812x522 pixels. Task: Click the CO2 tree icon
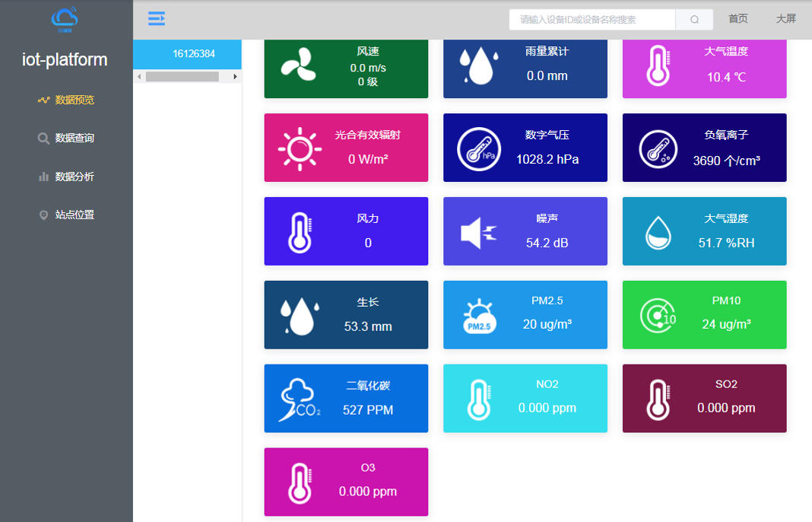click(x=300, y=399)
